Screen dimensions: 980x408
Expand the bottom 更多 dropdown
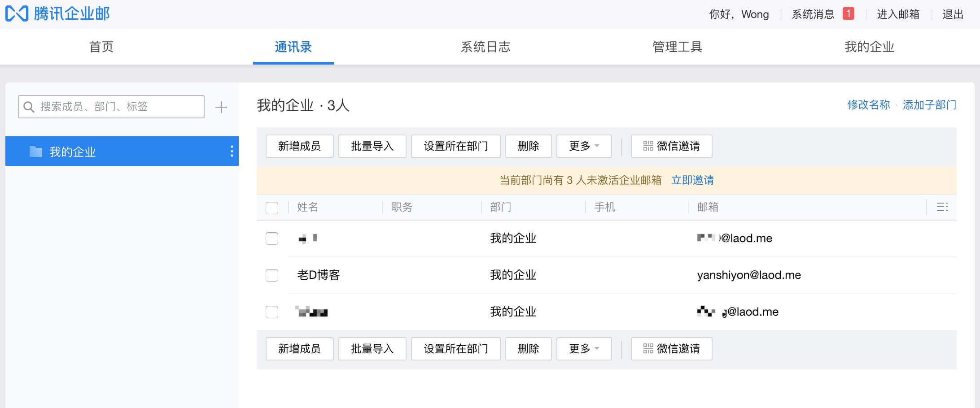coord(584,349)
